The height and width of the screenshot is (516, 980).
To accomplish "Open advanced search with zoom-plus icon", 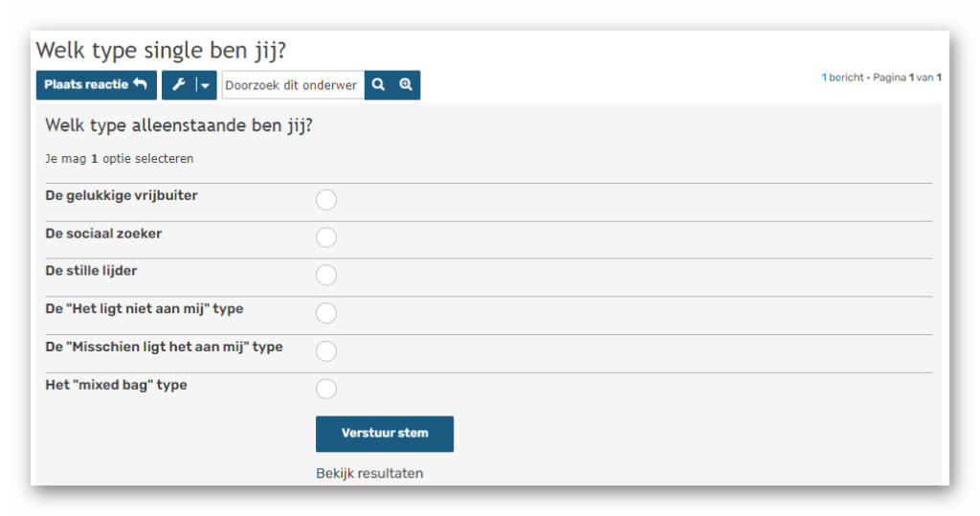I will pos(406,85).
